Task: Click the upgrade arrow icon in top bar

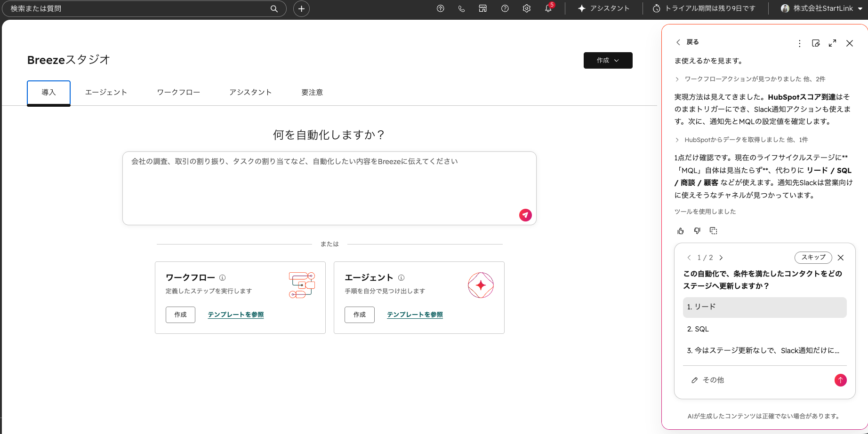Action: [x=441, y=8]
